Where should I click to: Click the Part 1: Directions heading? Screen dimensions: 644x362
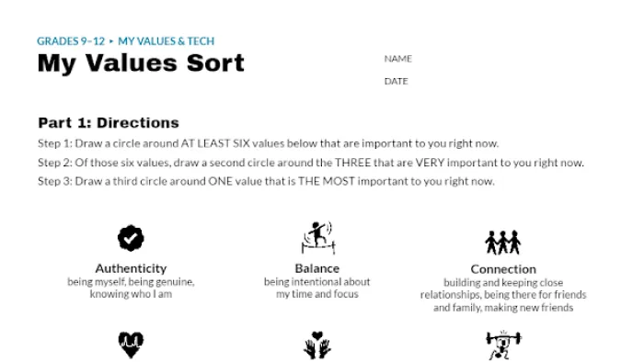point(109,123)
